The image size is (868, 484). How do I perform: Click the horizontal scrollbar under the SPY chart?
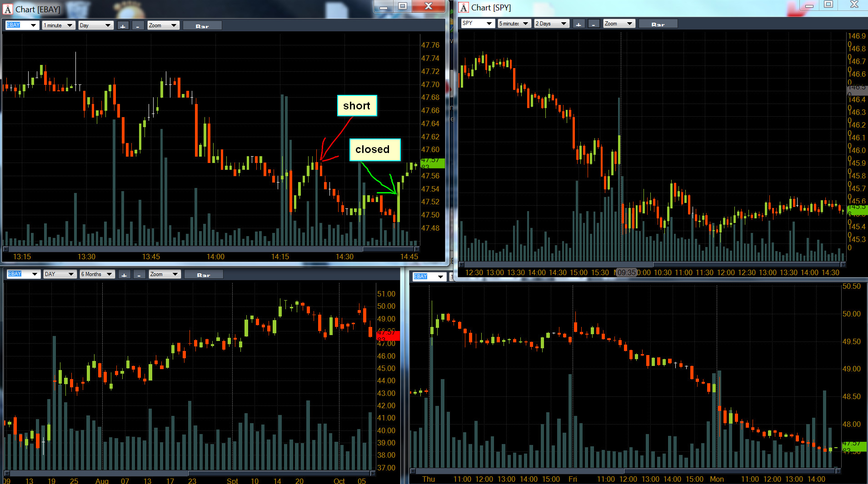coord(652,264)
